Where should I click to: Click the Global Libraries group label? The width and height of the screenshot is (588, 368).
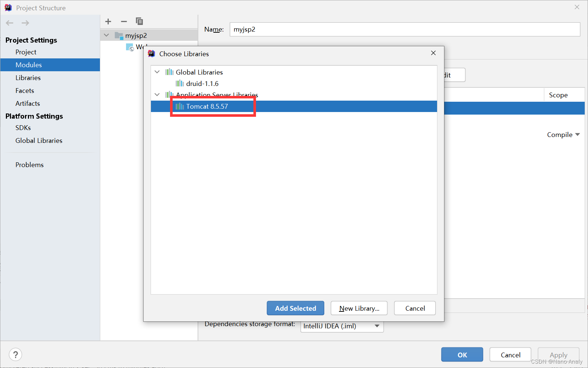click(199, 72)
